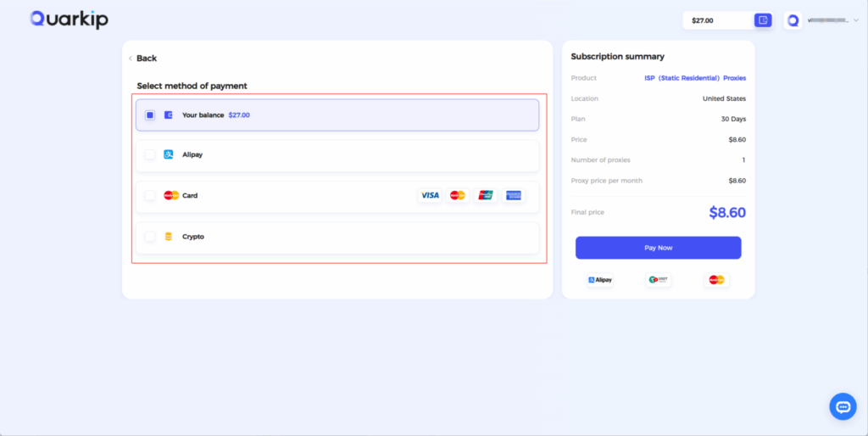This screenshot has height=436, width=868.
Task: Open the live chat bubble
Action: point(843,406)
